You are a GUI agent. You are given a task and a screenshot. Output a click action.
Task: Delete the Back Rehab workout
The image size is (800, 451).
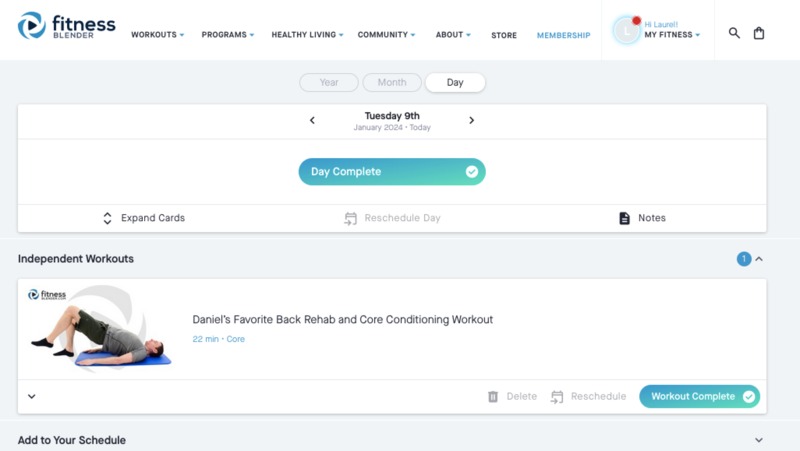click(512, 396)
